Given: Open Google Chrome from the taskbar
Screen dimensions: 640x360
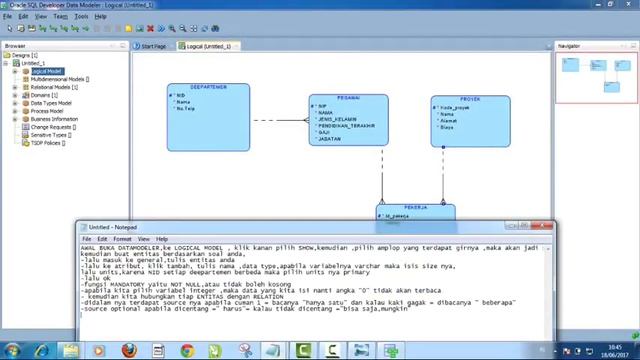Looking at the screenshot, I should [x=187, y=351].
